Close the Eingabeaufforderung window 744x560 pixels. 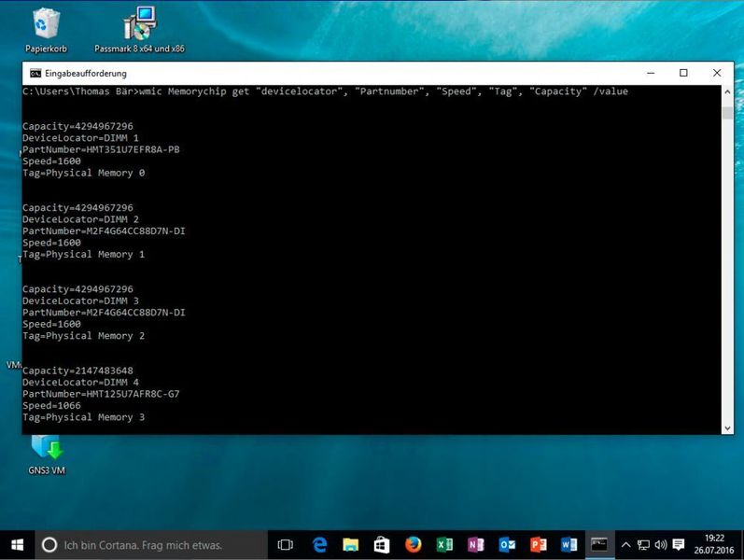click(x=717, y=73)
